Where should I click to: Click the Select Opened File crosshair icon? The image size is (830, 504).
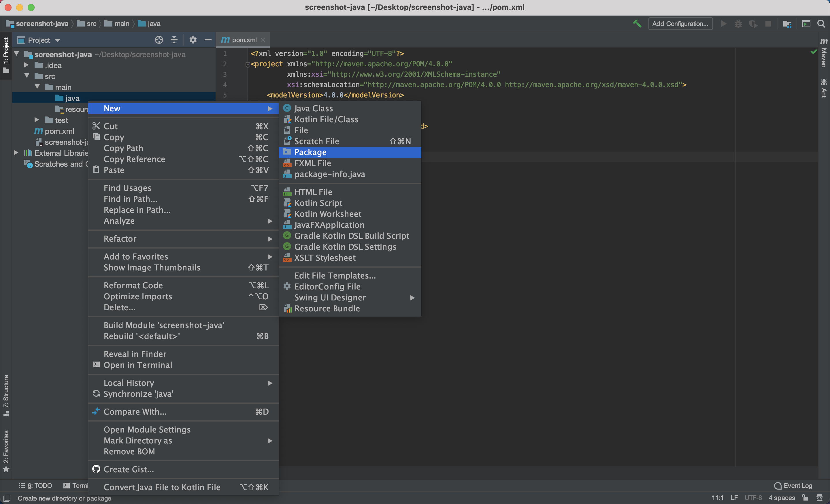(159, 40)
